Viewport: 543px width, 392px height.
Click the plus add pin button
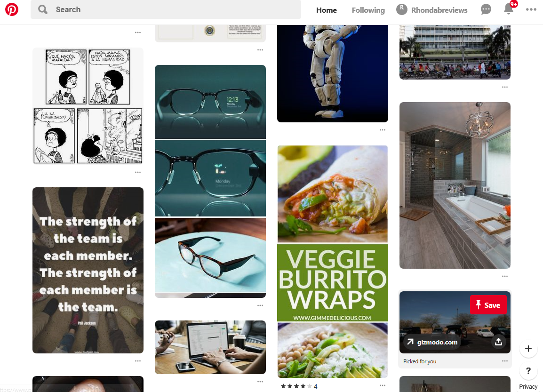[528, 349]
